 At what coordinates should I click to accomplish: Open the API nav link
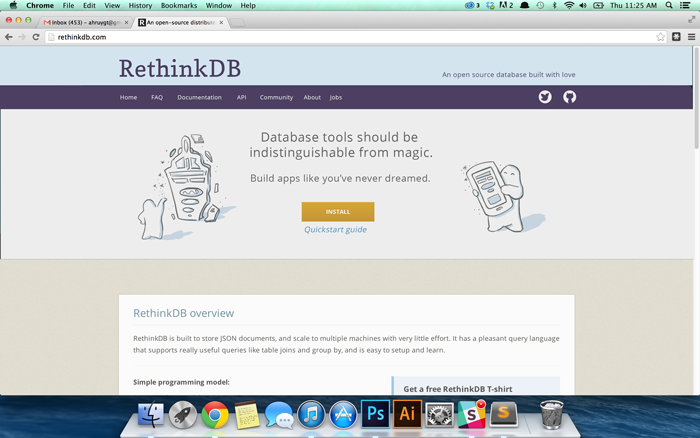pos(242,97)
